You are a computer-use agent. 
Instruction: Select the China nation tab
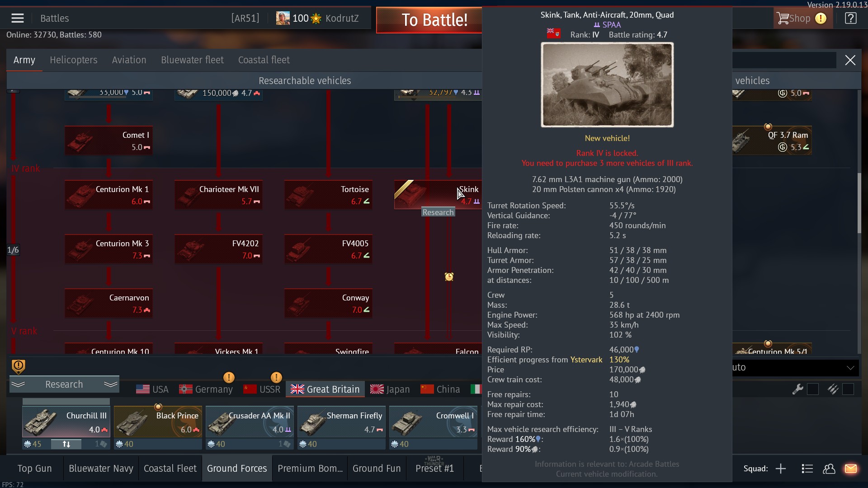[440, 389]
